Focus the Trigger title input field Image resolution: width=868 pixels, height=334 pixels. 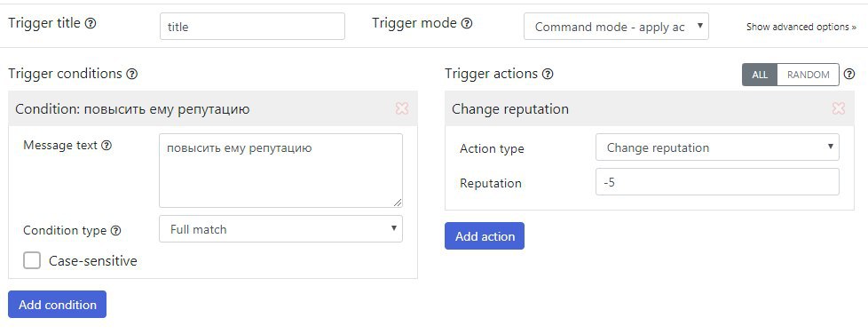(252, 27)
